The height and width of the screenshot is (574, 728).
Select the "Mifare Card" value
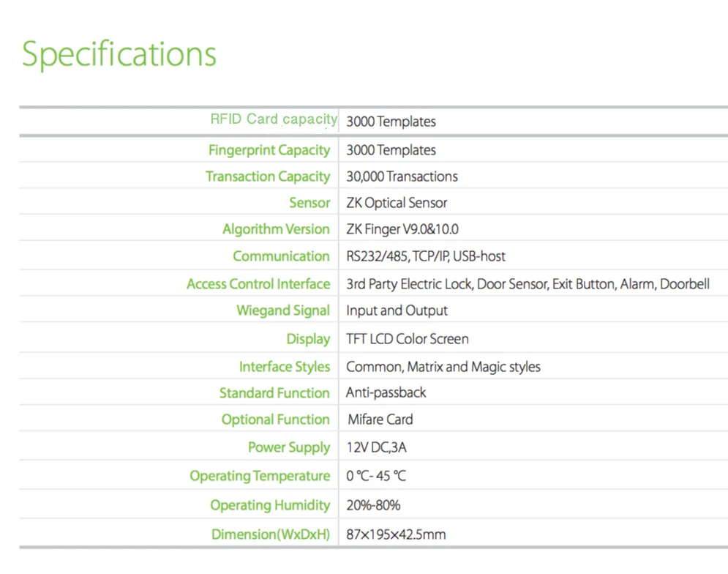[380, 420]
